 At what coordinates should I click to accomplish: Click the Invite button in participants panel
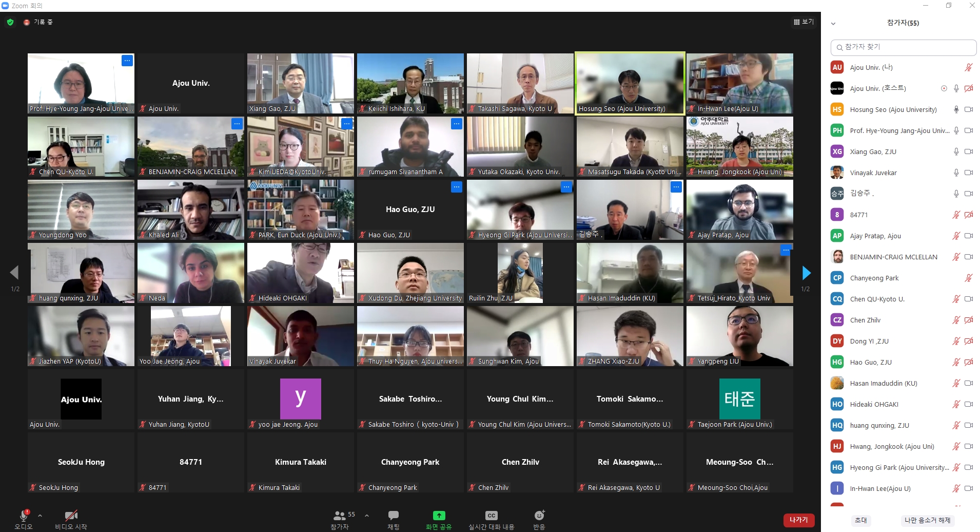(861, 520)
